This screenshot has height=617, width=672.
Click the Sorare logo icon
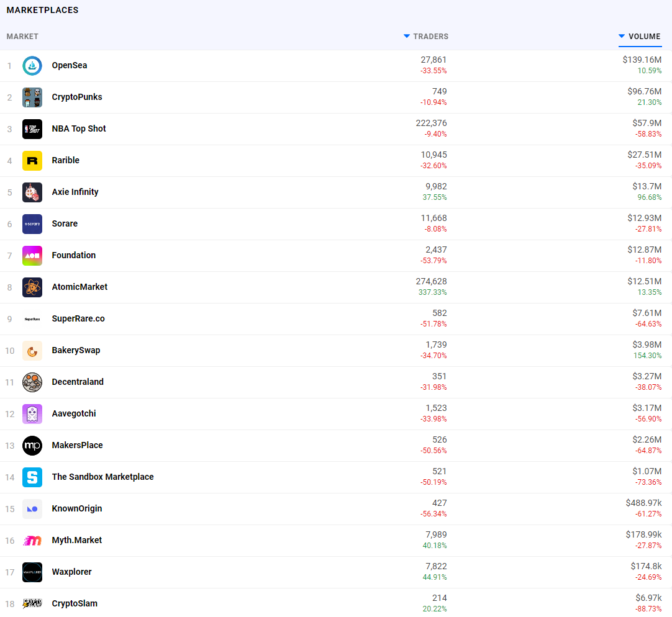[x=32, y=224]
